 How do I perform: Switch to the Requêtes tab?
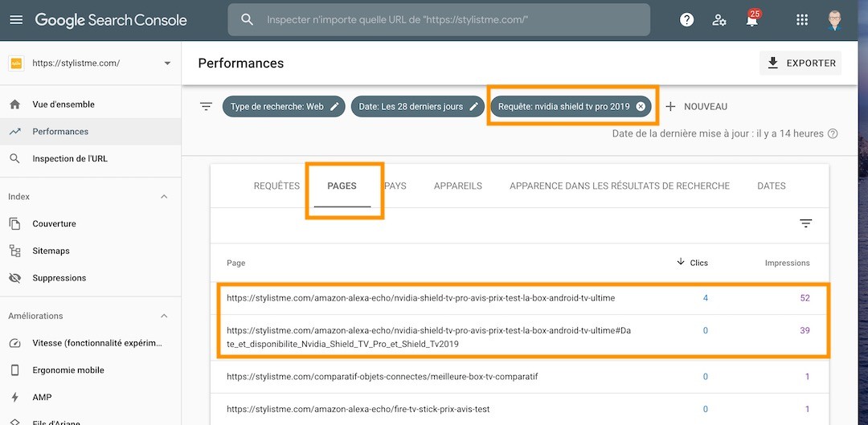pyautogui.click(x=276, y=186)
